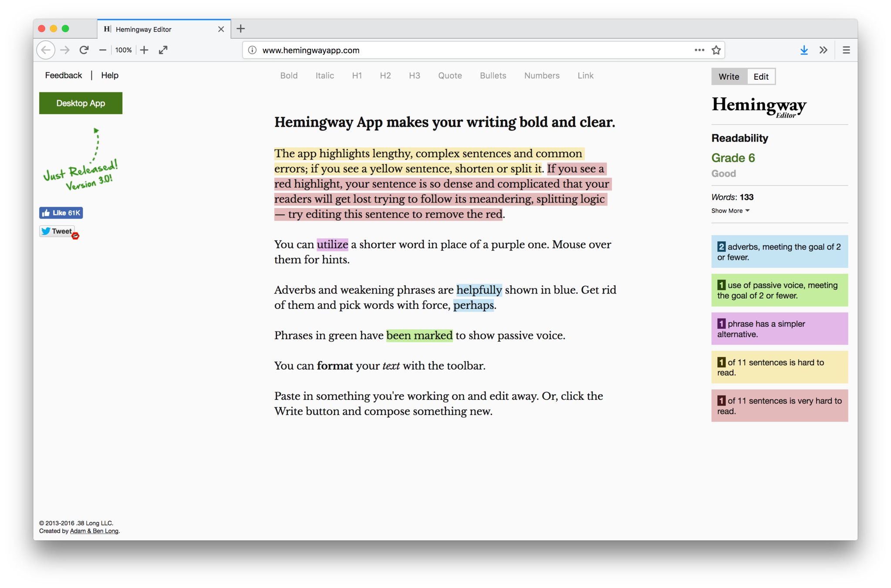Viewport: 891px width, 588px height.
Task: Click the green Desktop App button
Action: coord(81,103)
